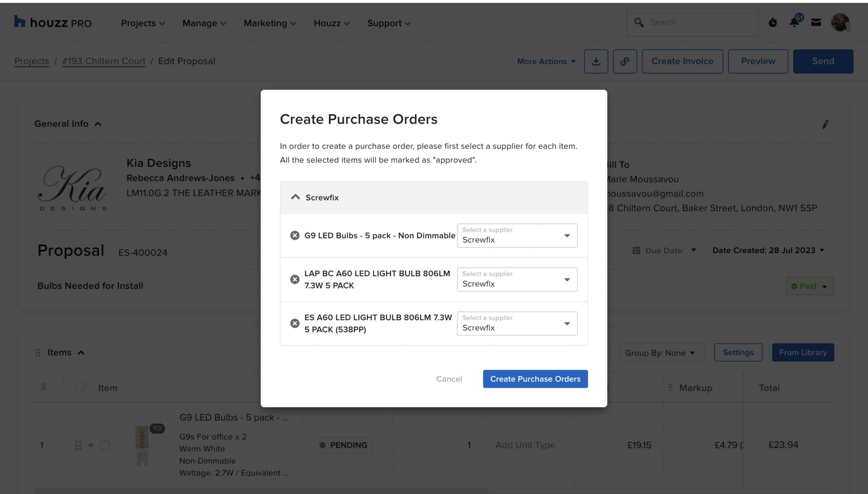The image size is (868, 494).
Task: Click the timer stopwatch icon
Action: click(773, 22)
